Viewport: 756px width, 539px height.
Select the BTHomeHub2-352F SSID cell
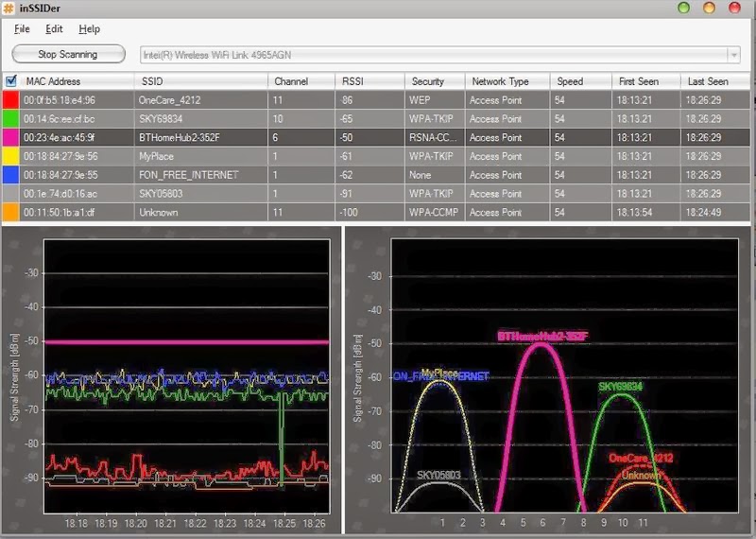click(x=201, y=137)
